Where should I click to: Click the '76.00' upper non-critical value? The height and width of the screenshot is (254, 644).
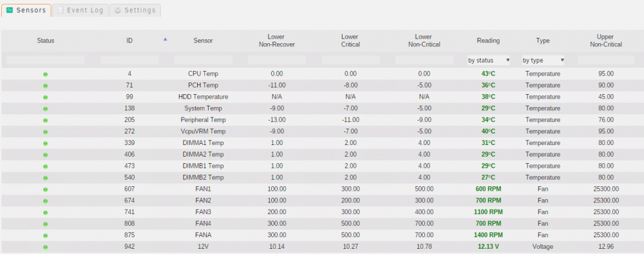click(x=606, y=120)
